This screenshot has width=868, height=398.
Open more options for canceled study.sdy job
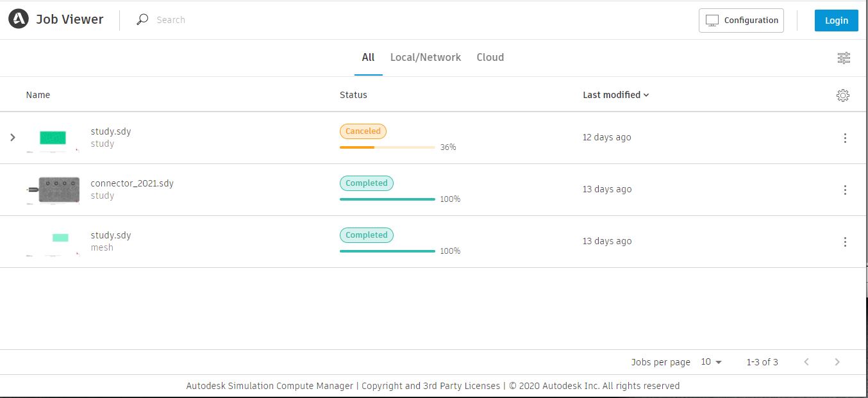[x=845, y=138]
